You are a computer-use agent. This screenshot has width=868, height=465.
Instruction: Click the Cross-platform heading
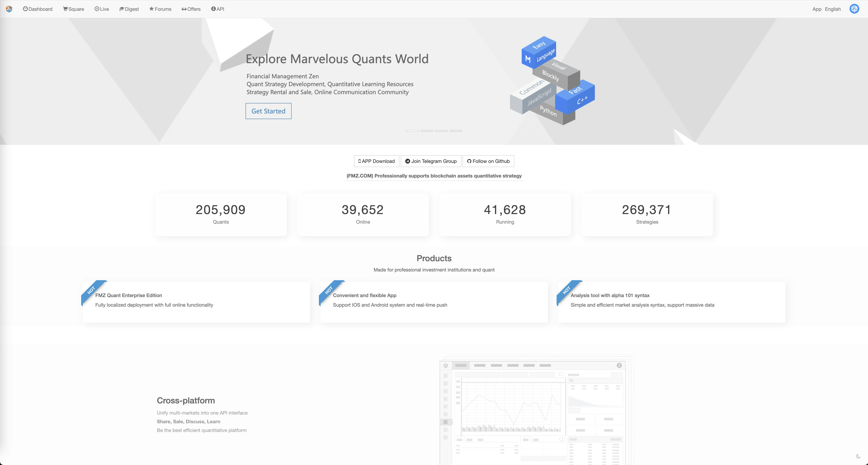point(186,400)
